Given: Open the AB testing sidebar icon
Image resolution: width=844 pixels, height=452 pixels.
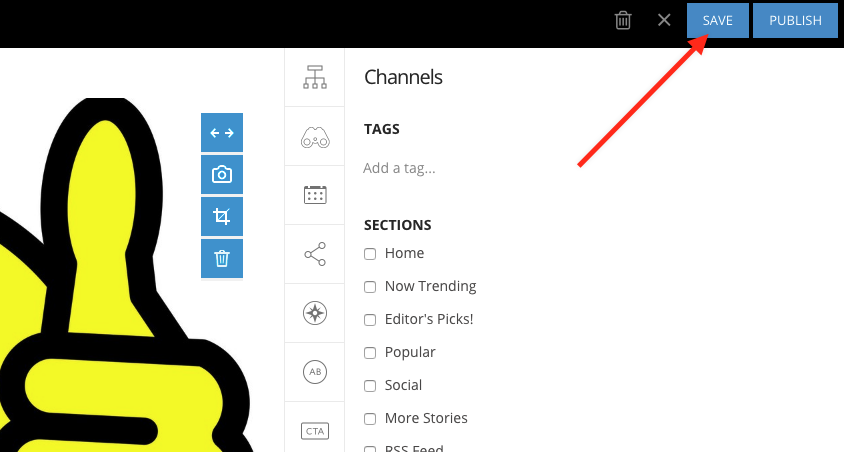Looking at the screenshot, I should (x=315, y=372).
